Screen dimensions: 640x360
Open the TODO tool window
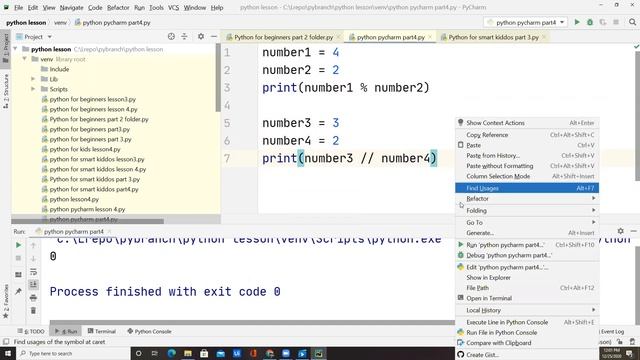(31, 331)
